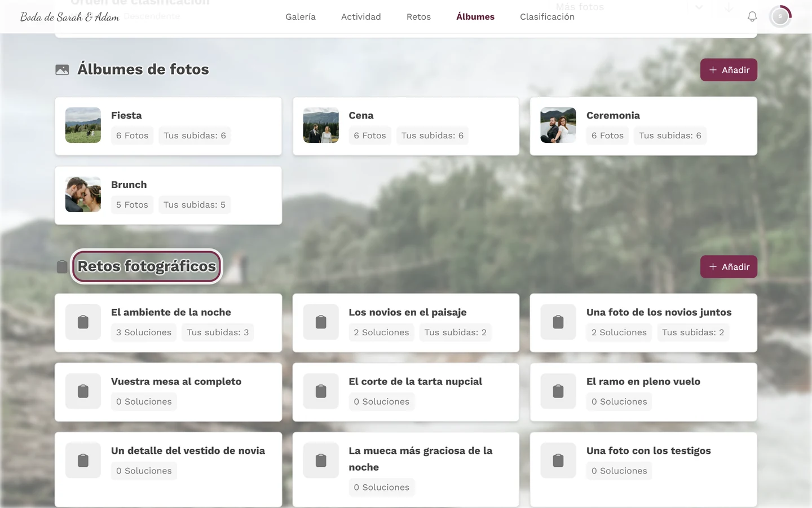Add a new photo album with Añadir
This screenshot has height=508, width=812.
coord(729,70)
